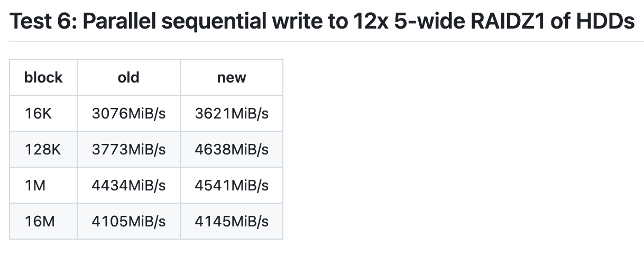Click the 4105MiB/s old value
This screenshot has height=255, width=644.
(x=128, y=221)
